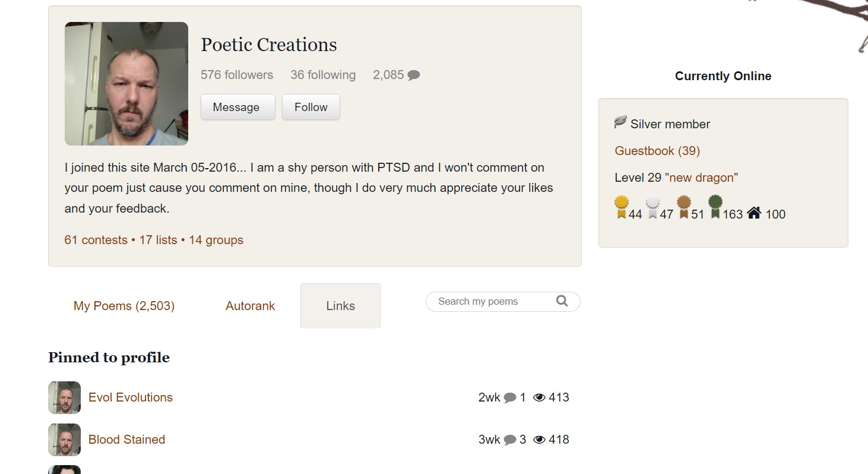Click the bronze medal badge icon
Screen dimensions: 868x474
click(x=684, y=207)
